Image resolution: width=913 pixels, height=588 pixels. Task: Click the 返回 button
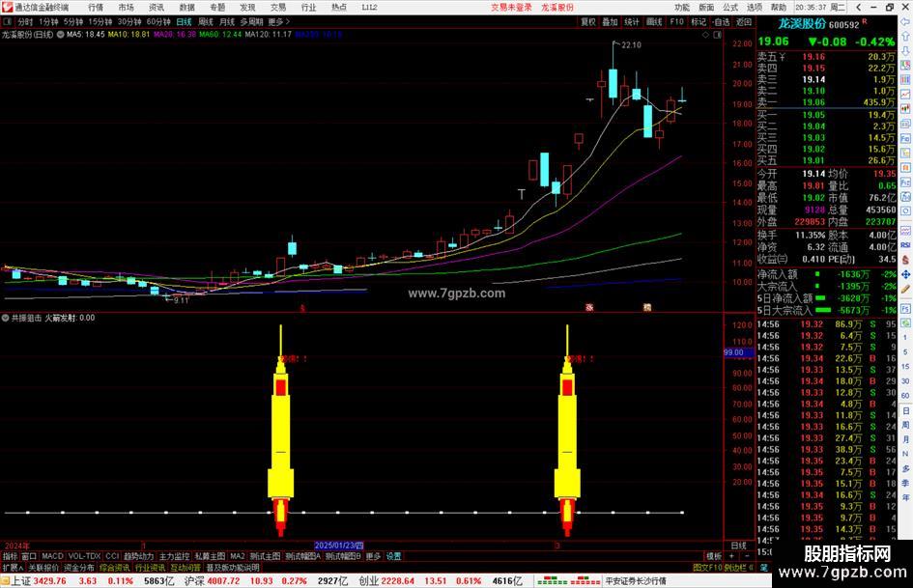(x=744, y=21)
